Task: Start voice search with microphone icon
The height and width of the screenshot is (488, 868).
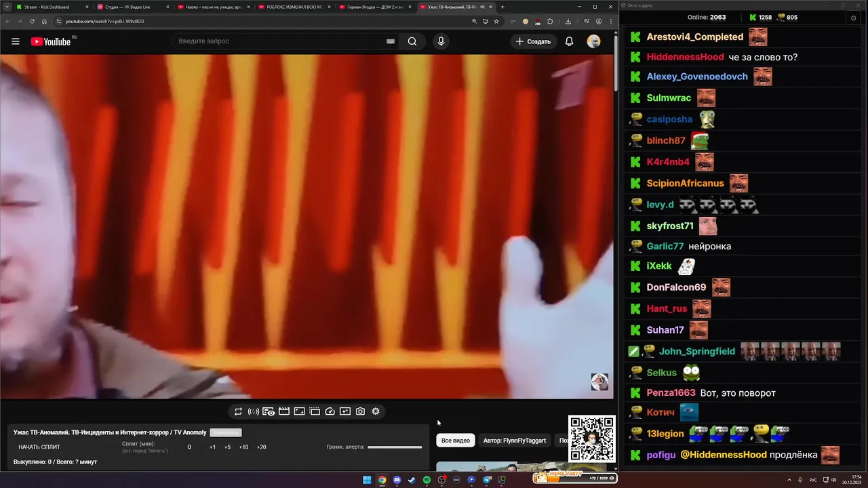Action: pyautogui.click(x=441, y=41)
